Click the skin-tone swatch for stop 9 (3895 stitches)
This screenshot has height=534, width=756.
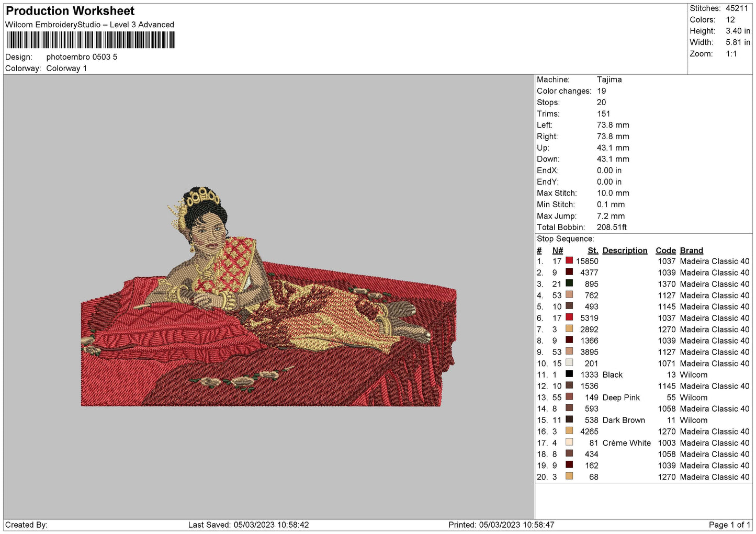tap(569, 351)
